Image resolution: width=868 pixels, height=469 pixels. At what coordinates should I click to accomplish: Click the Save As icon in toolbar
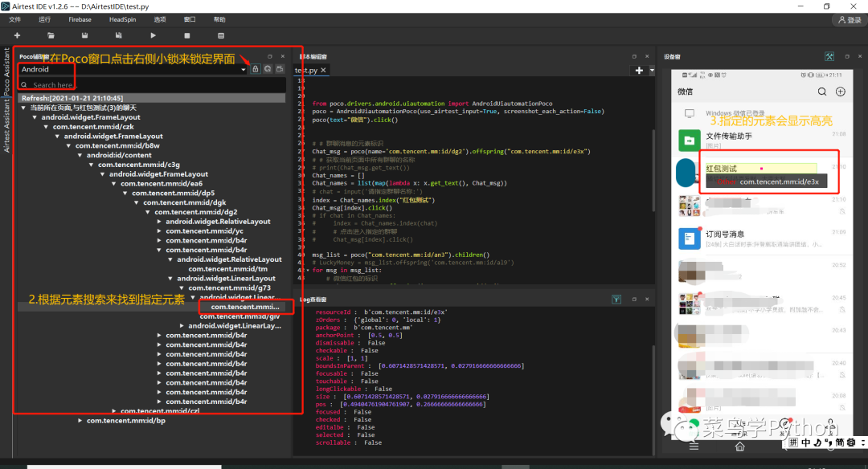(118, 35)
